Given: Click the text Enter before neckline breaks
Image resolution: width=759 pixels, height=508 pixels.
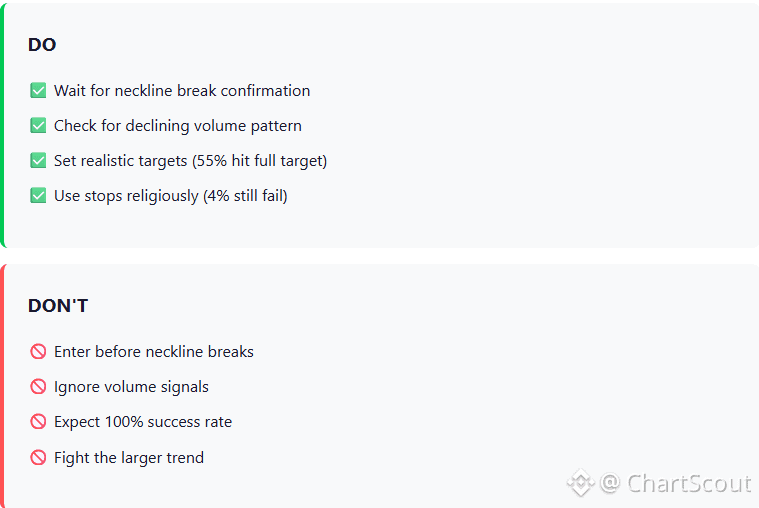Looking at the screenshot, I should point(154,352).
